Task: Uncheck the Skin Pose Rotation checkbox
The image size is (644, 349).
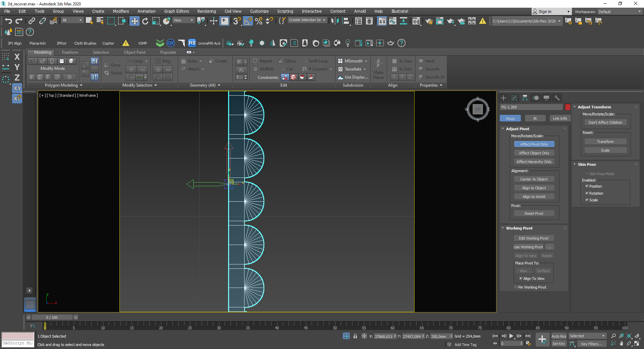Action: (587, 193)
